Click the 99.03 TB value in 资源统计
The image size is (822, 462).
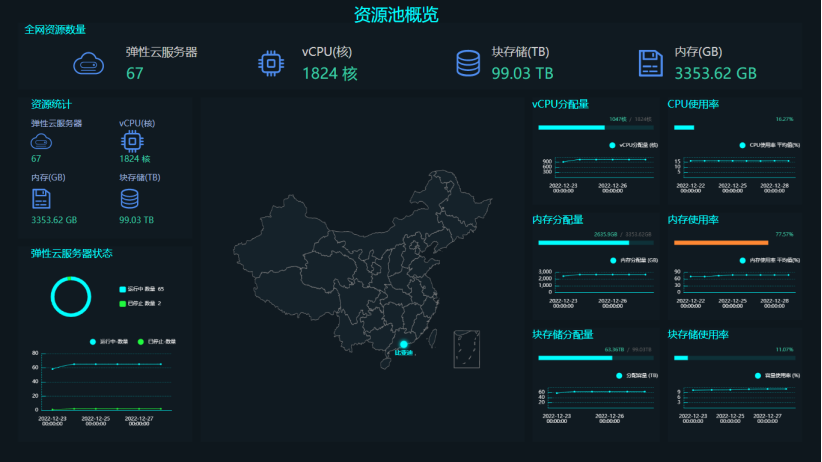tap(136, 220)
